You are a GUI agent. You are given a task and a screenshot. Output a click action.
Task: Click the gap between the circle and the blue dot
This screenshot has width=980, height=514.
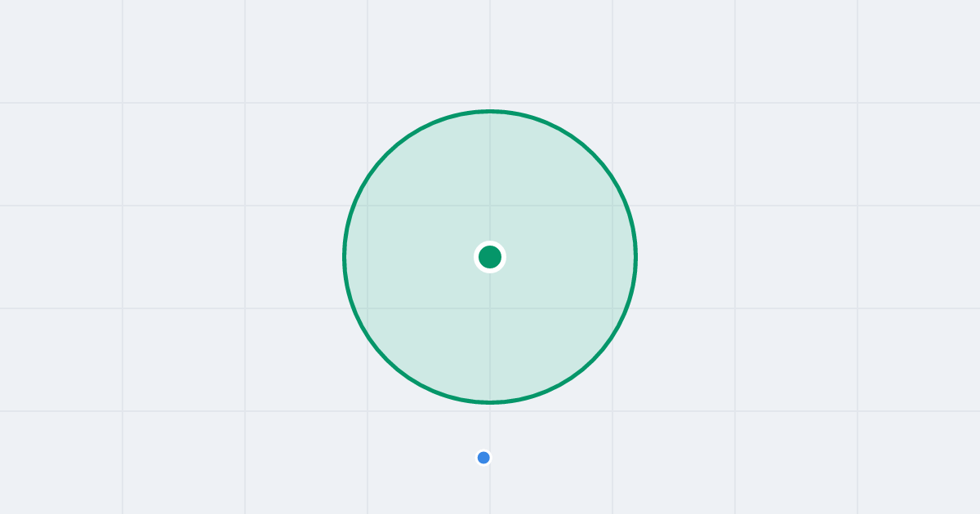(x=487, y=427)
